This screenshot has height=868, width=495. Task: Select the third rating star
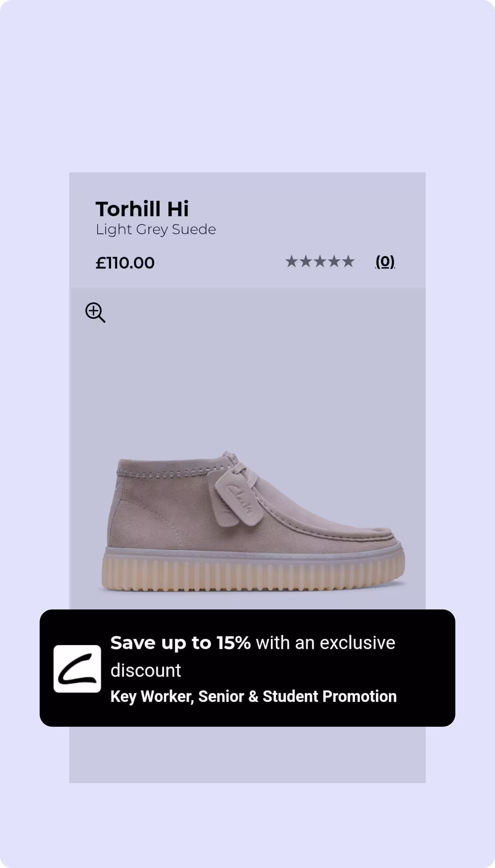[x=320, y=261]
